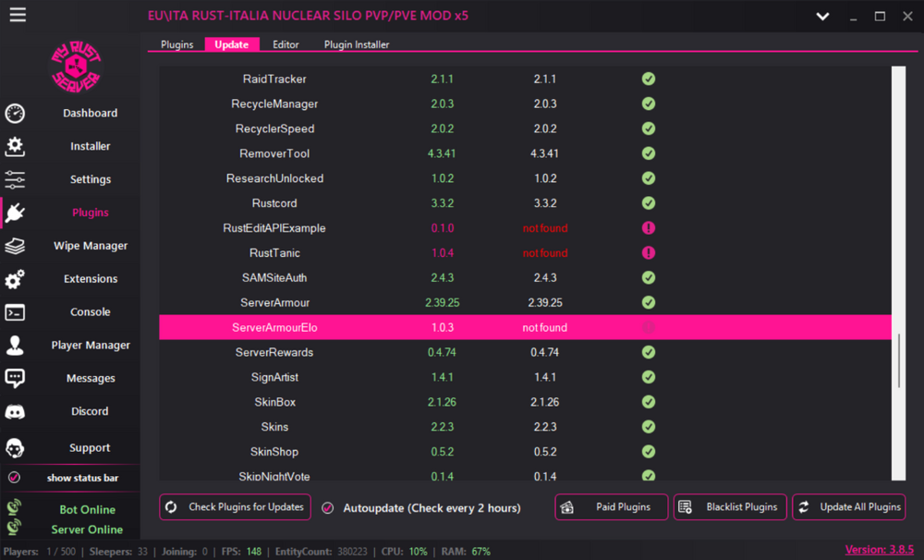Click Check Plugins for Updates button
Image resolution: width=924 pixels, height=560 pixels.
pos(235,507)
